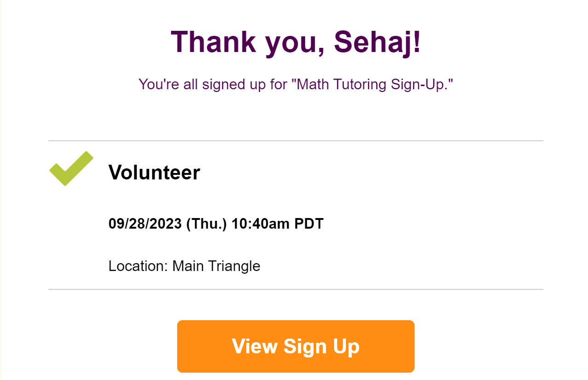Click the Main Triangle location name
Image resolution: width=588 pixels, height=380 pixels.
(x=216, y=266)
